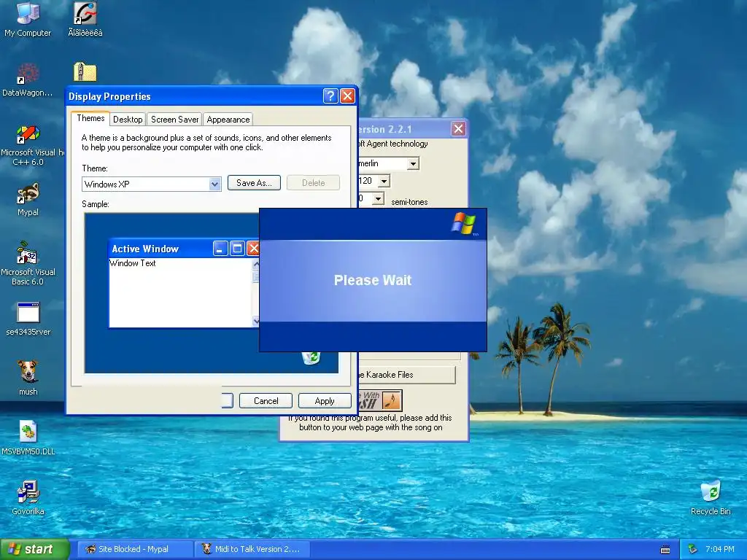Open the Start menu
The image size is (747, 560).
pyautogui.click(x=34, y=550)
